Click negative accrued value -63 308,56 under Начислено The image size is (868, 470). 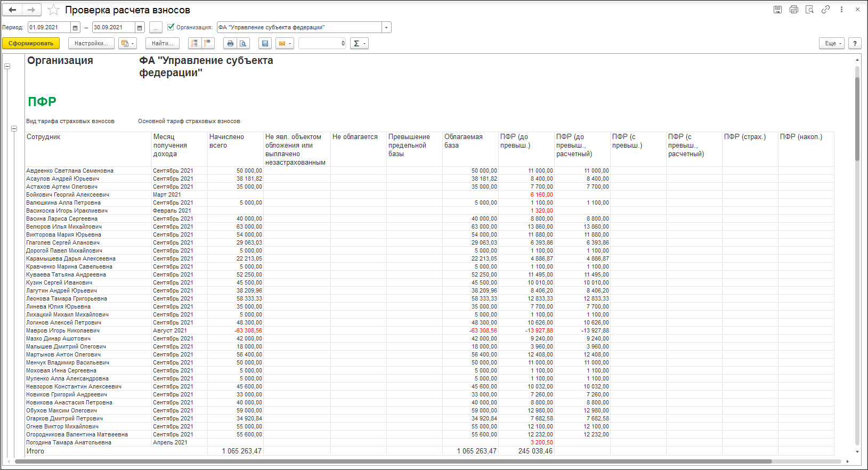[x=248, y=331]
